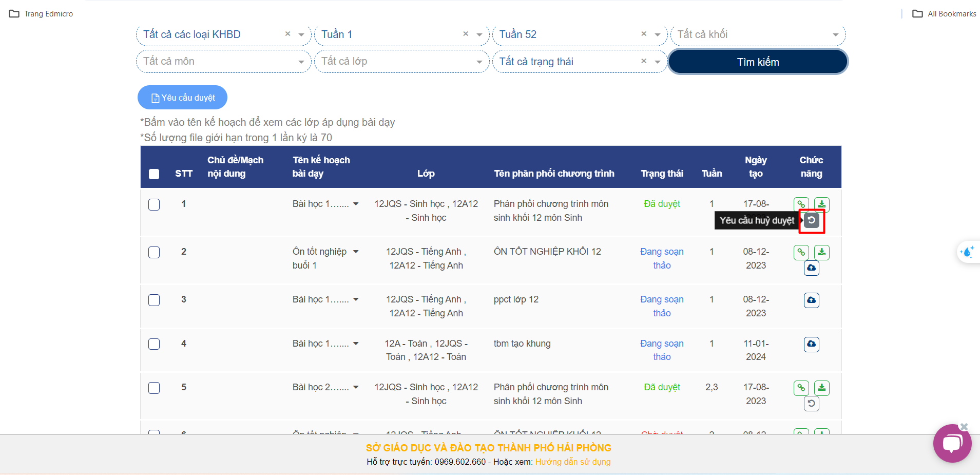
Task: Download the row 5 lesson plan file
Action: (821, 388)
